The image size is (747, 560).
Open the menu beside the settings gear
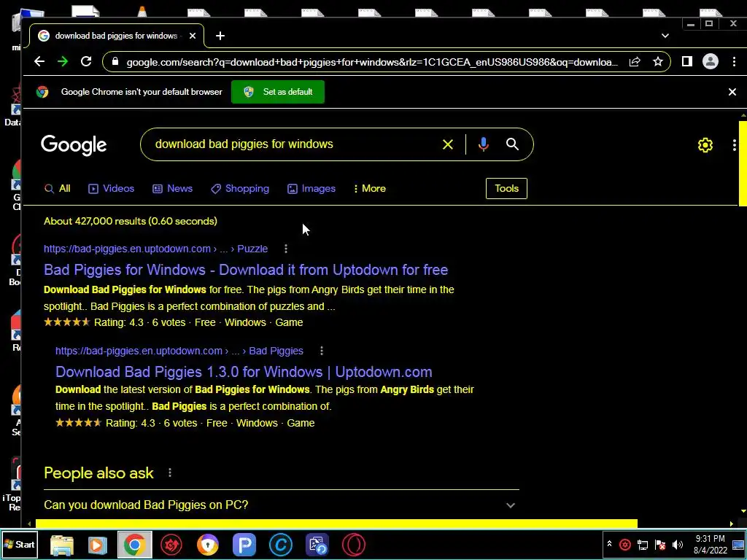[734, 145]
